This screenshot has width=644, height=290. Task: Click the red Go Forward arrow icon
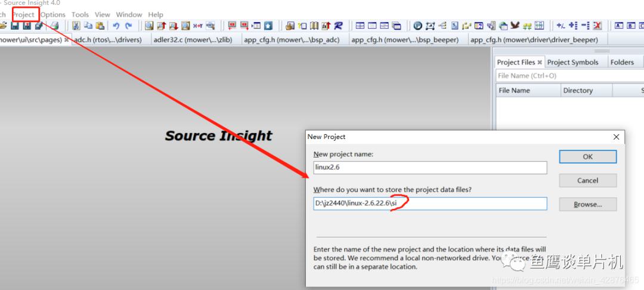[244, 26]
